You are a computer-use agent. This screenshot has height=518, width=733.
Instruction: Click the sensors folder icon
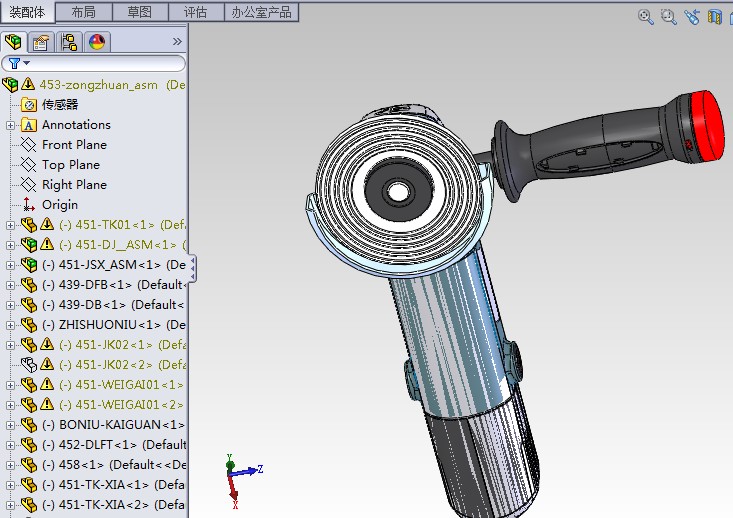coord(29,105)
